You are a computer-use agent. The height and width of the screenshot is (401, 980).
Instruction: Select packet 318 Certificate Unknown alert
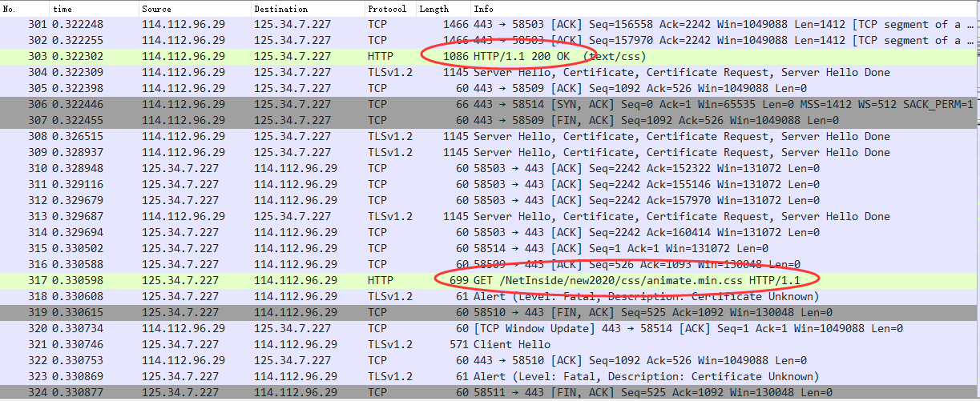click(490, 296)
